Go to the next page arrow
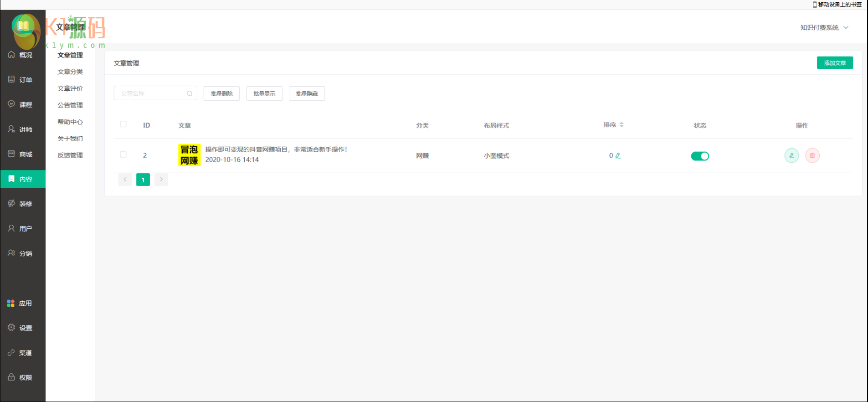This screenshot has height=402, width=868. tap(161, 180)
